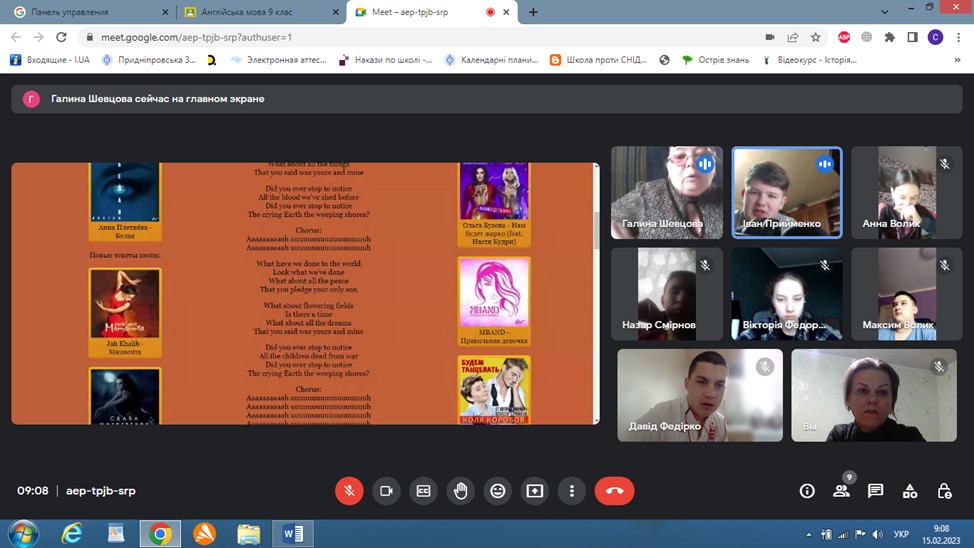The height and width of the screenshot is (548, 974).
Task: Switch to Панель управления tab
Action: 90,12
